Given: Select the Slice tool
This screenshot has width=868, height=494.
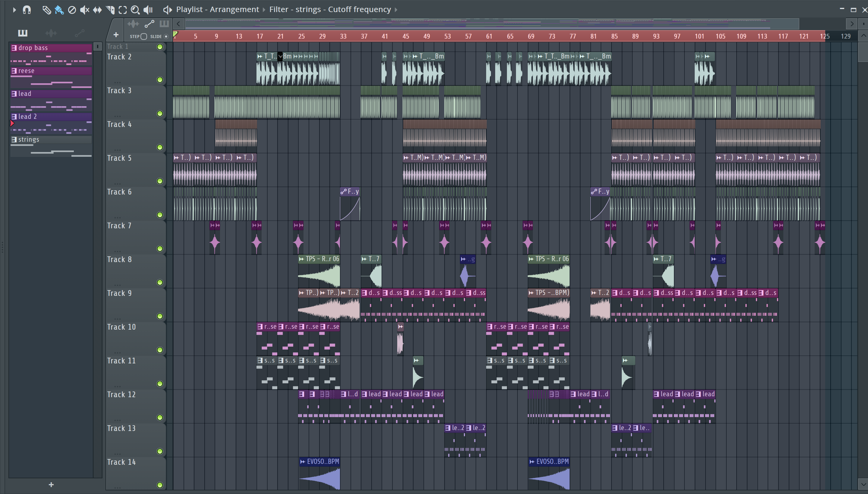Looking at the screenshot, I should [110, 10].
